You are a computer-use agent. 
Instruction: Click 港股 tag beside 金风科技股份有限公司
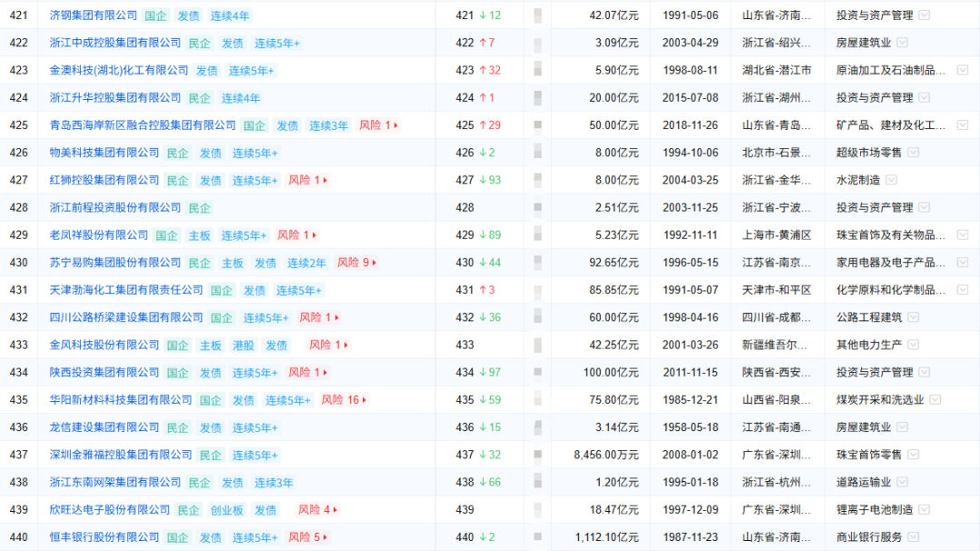coord(243,345)
